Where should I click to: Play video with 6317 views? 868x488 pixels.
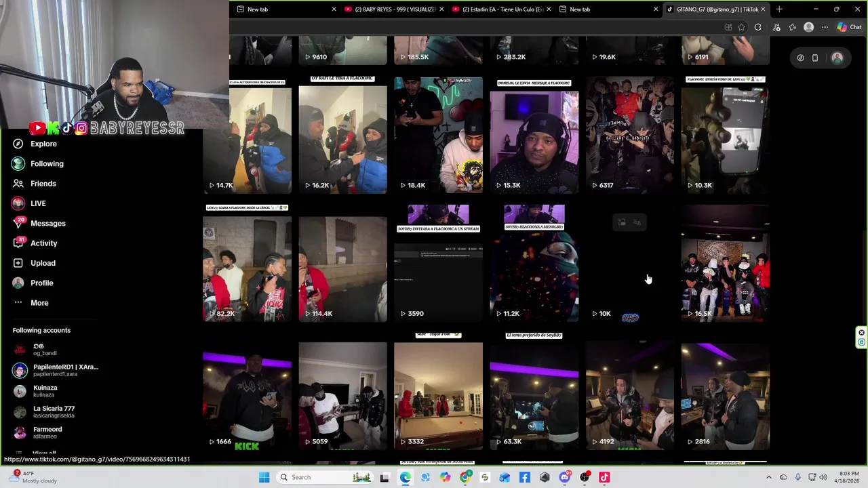(630, 136)
